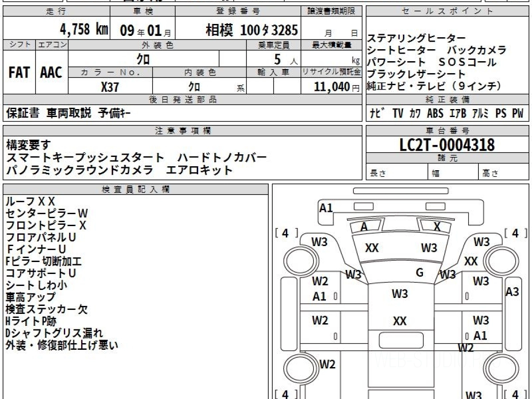The image size is (532, 399).
Task: Select the AAC air conditioner value
Action: click(x=51, y=72)
